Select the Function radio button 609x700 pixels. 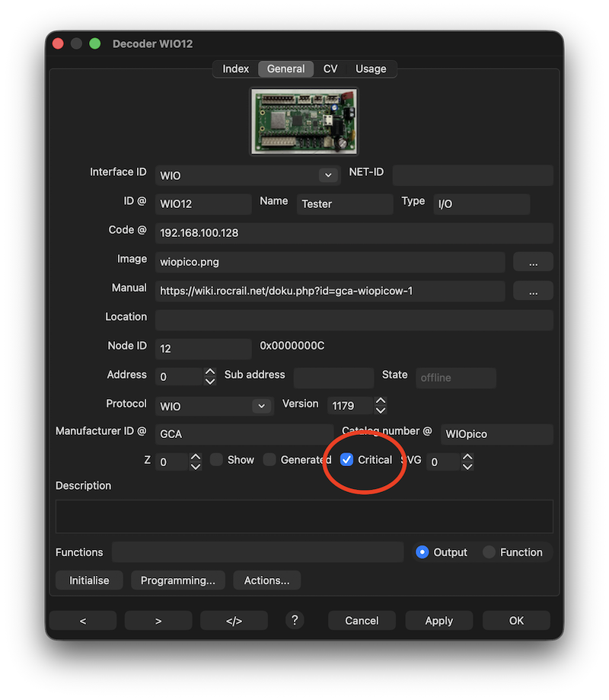pos(489,552)
